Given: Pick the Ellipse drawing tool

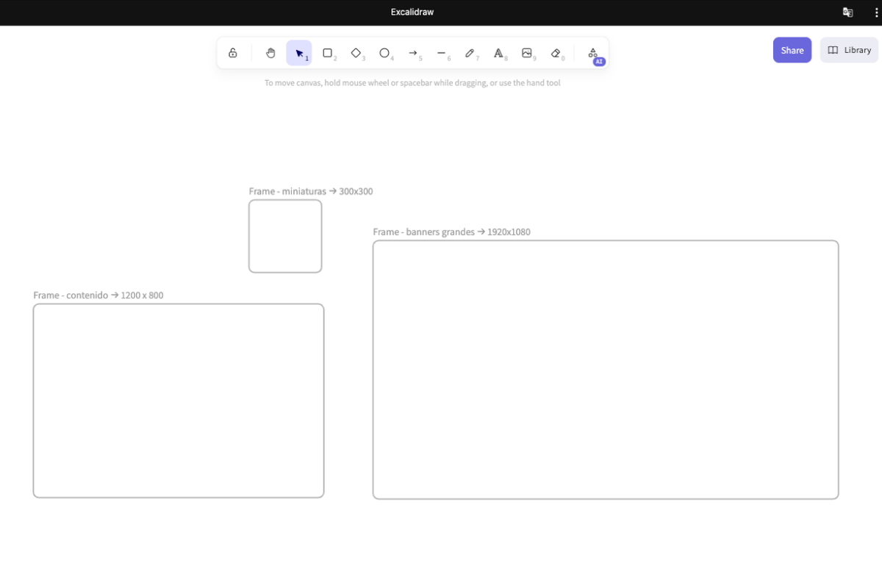Looking at the screenshot, I should 384,53.
